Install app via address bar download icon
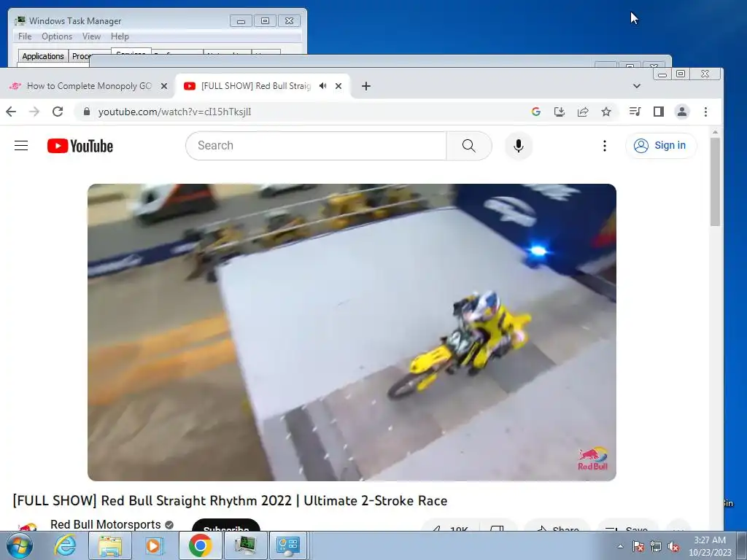 point(560,112)
